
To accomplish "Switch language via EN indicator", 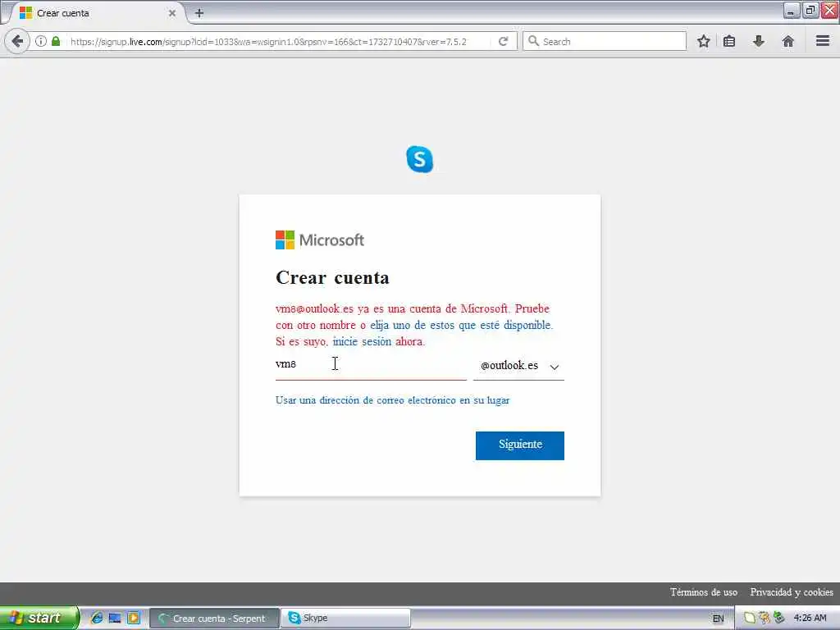I will coord(719,619).
